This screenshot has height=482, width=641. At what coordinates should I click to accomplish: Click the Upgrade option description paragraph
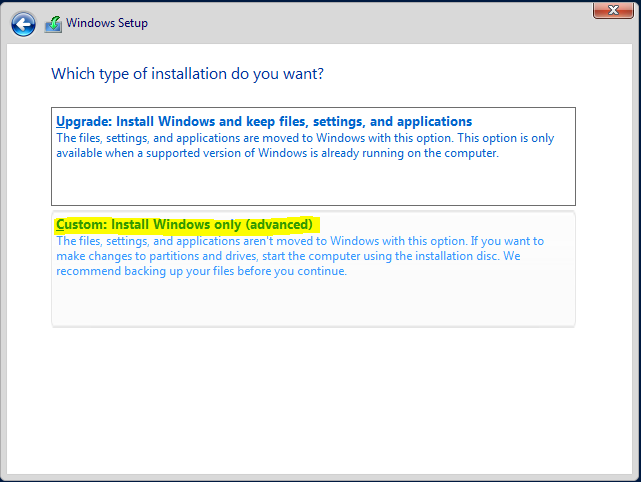305,146
